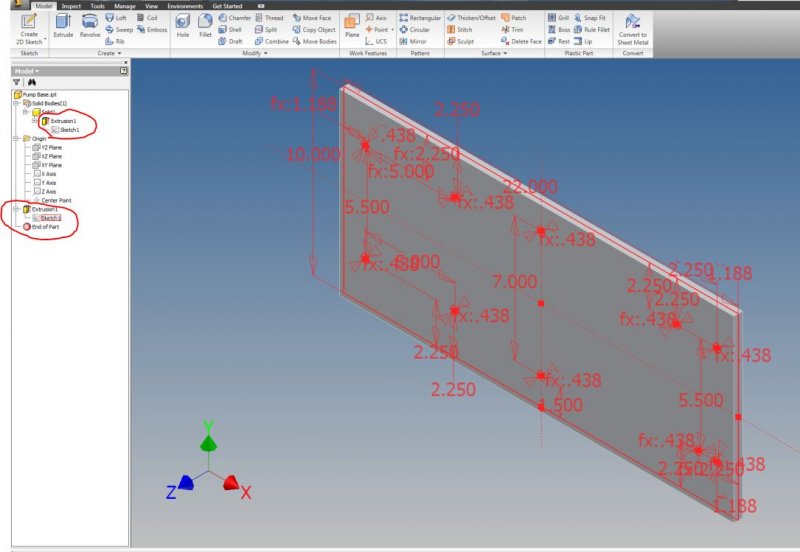Open the Get Started tab
The width and height of the screenshot is (800, 552).
[x=227, y=6]
